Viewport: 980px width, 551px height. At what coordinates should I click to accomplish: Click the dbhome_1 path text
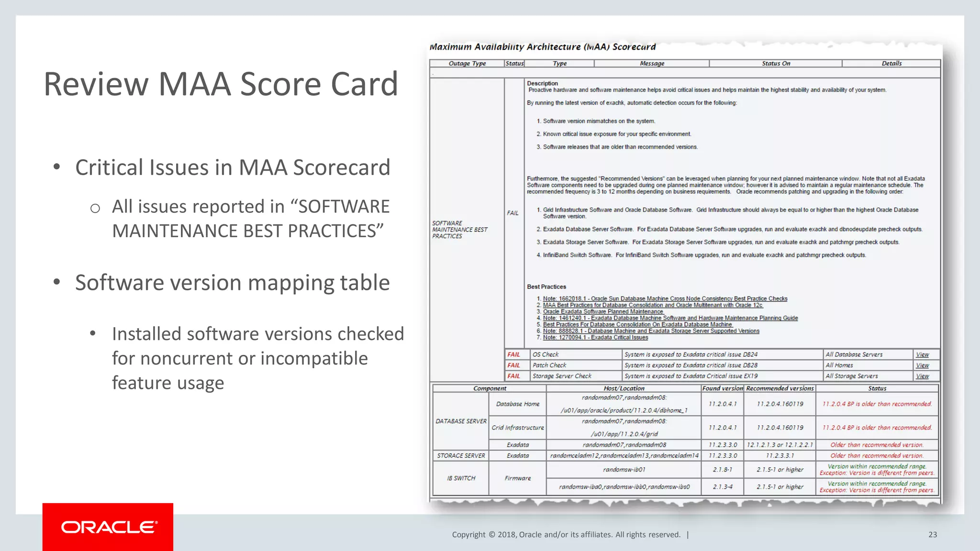(624, 410)
